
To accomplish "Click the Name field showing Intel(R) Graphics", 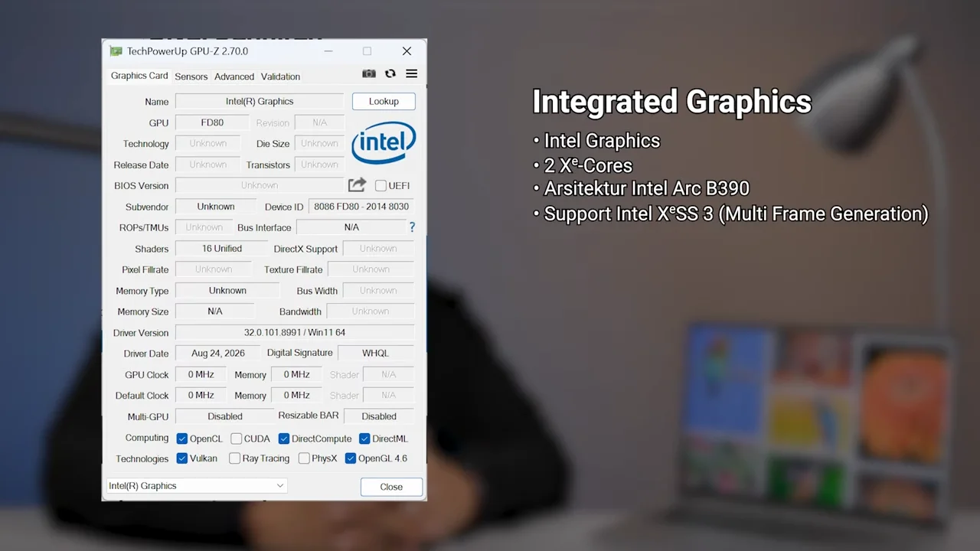I will click(x=260, y=101).
